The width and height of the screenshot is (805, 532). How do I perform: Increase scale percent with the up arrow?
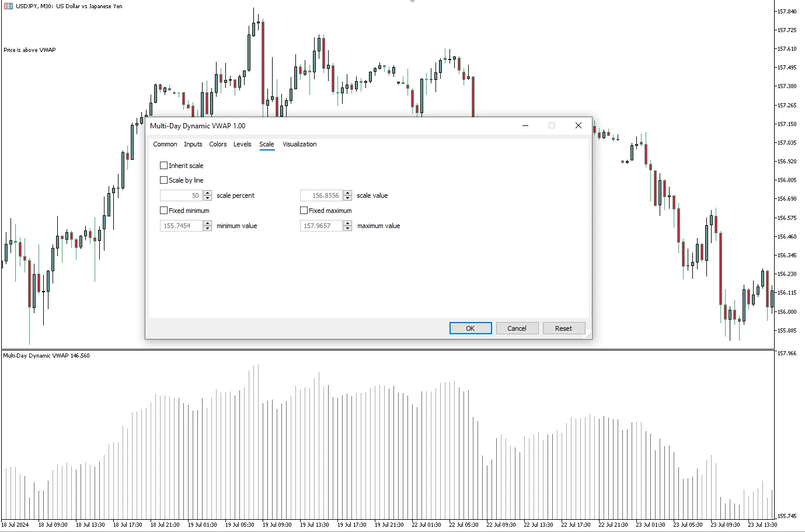[x=207, y=193]
